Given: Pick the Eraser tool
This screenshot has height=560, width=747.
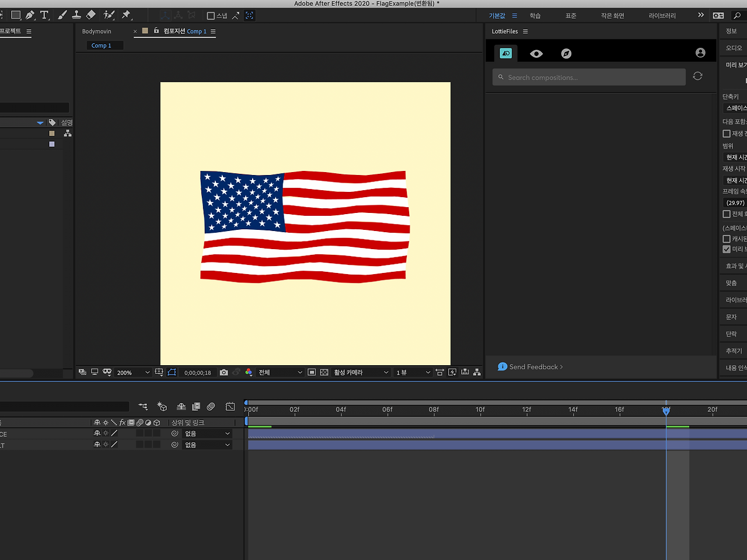Looking at the screenshot, I should [x=91, y=15].
